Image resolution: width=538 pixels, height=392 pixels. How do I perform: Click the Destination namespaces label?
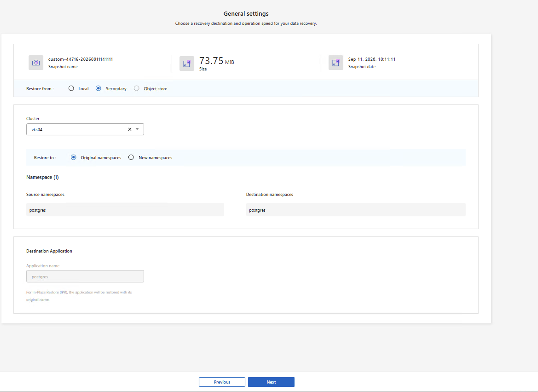pos(270,195)
